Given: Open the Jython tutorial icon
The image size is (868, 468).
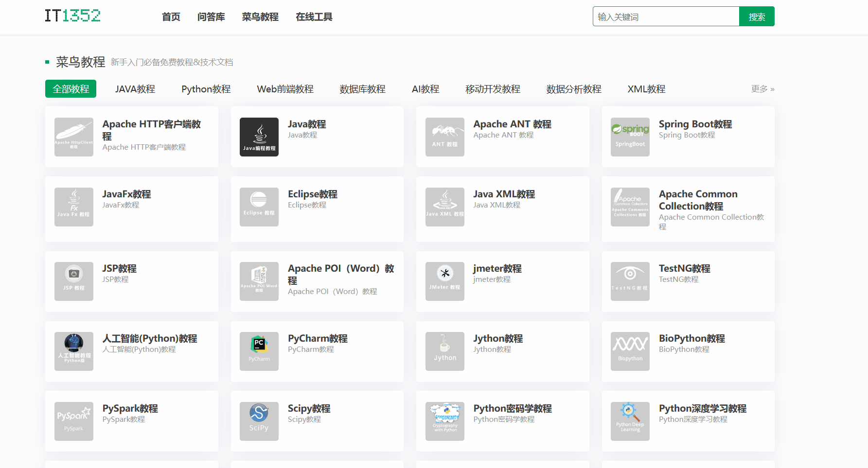Looking at the screenshot, I should (x=445, y=351).
